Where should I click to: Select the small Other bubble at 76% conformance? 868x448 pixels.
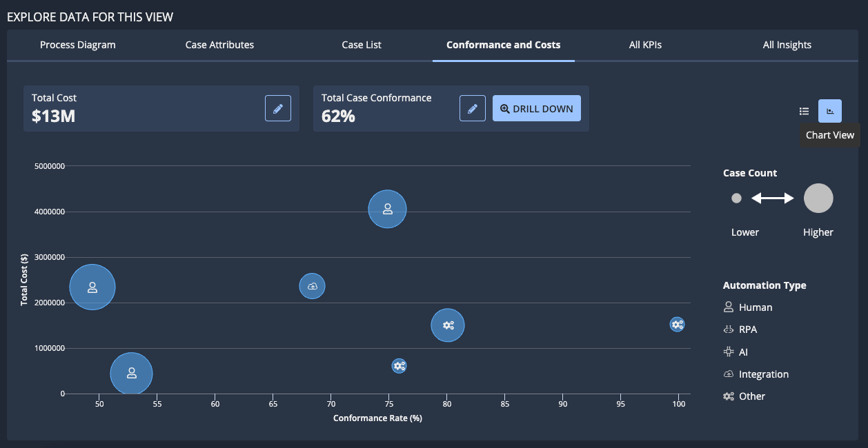click(x=399, y=366)
